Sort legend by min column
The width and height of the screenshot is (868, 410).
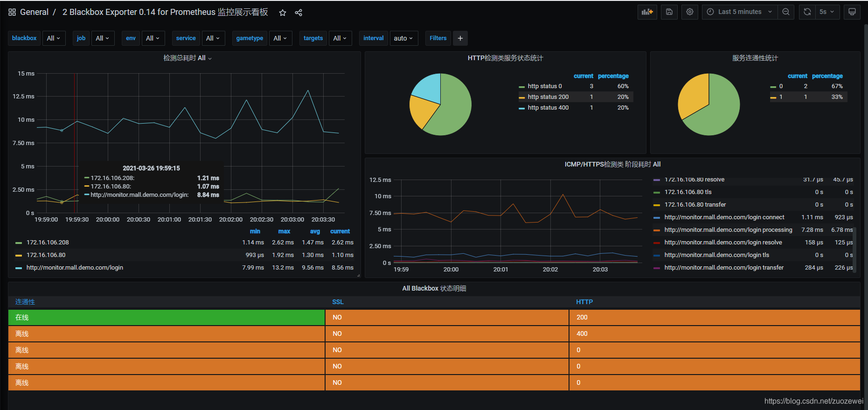(x=255, y=231)
